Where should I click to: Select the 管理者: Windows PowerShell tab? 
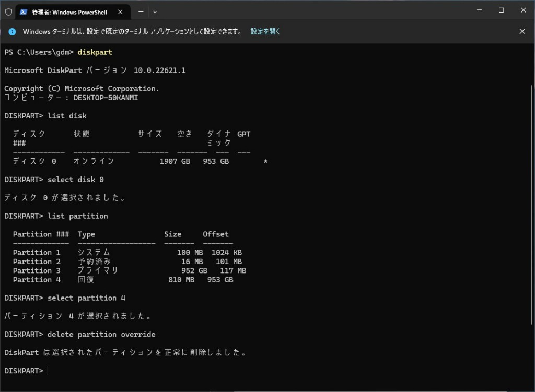click(x=69, y=11)
